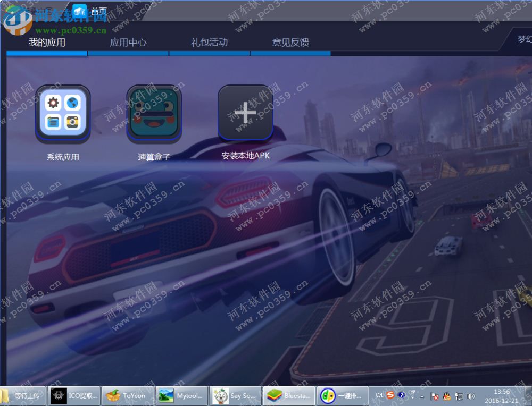Click the speaker volume icon in the tray

point(471,396)
